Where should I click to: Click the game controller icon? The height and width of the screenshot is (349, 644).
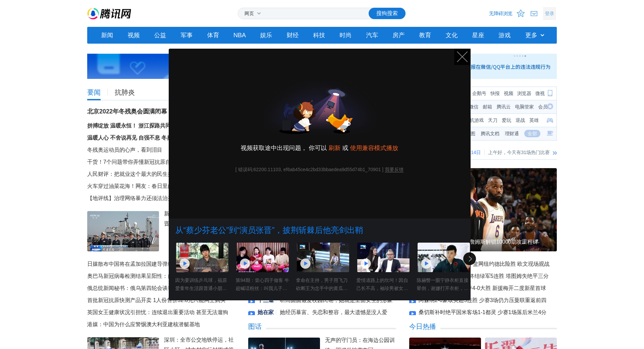tap(550, 120)
